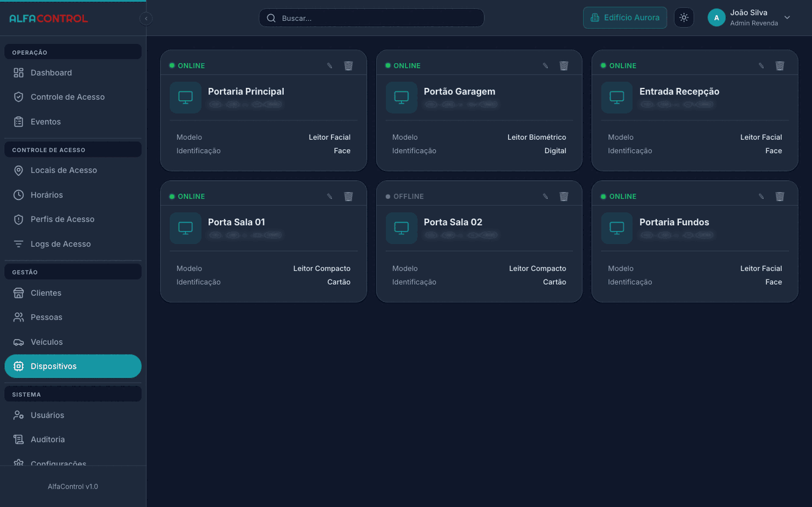The width and height of the screenshot is (812, 507).
Task: Select Perfis de Acesso menu item
Action: pos(73,219)
